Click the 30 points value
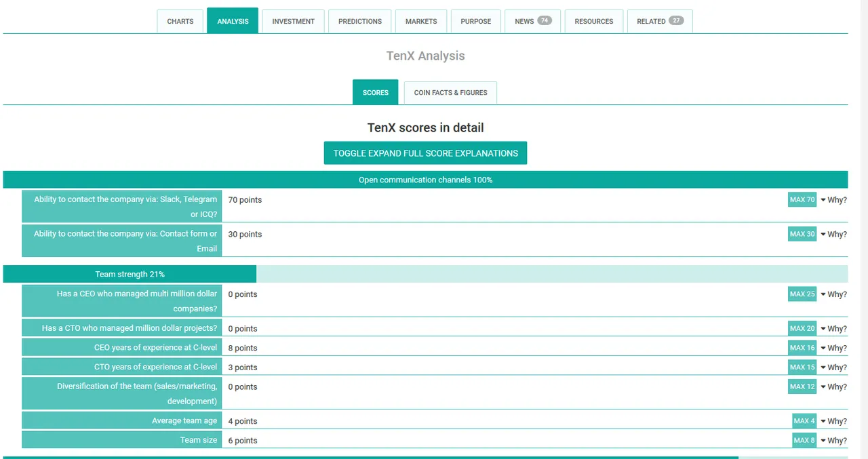Image resolution: width=868 pixels, height=459 pixels. click(x=245, y=235)
